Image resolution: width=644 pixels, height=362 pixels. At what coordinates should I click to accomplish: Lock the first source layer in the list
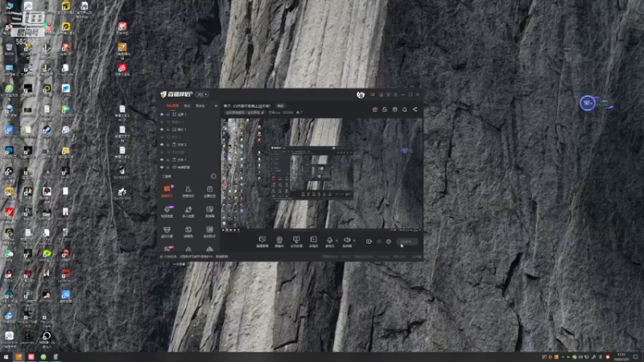[x=167, y=114]
